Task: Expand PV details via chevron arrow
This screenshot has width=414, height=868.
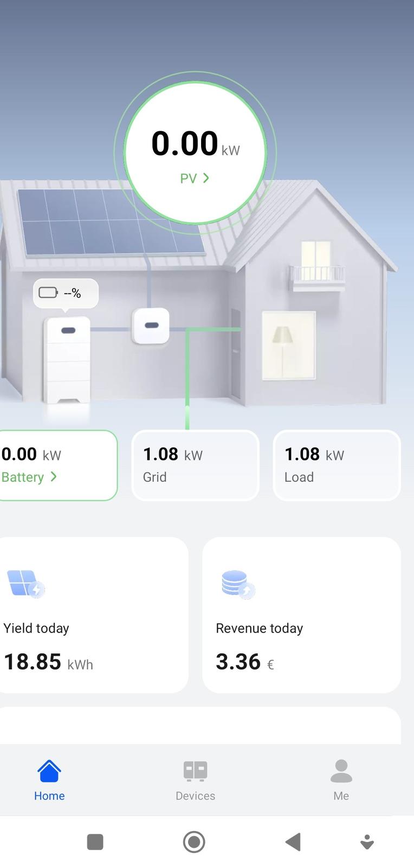Action: coord(206,178)
